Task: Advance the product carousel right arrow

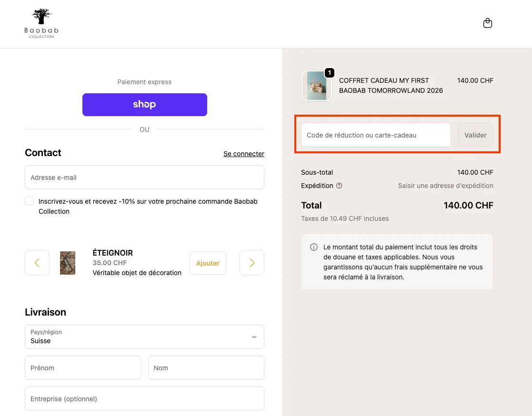Action: (x=251, y=263)
